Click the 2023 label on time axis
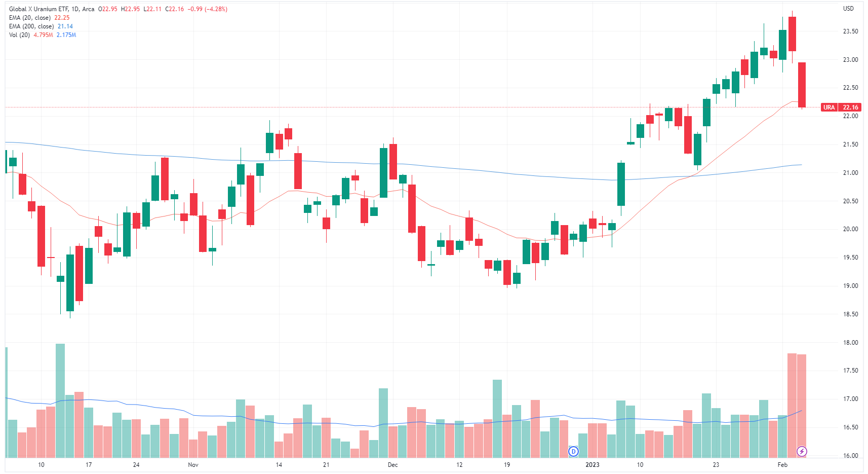Viewport: 868px width, 474px height. (x=592, y=465)
